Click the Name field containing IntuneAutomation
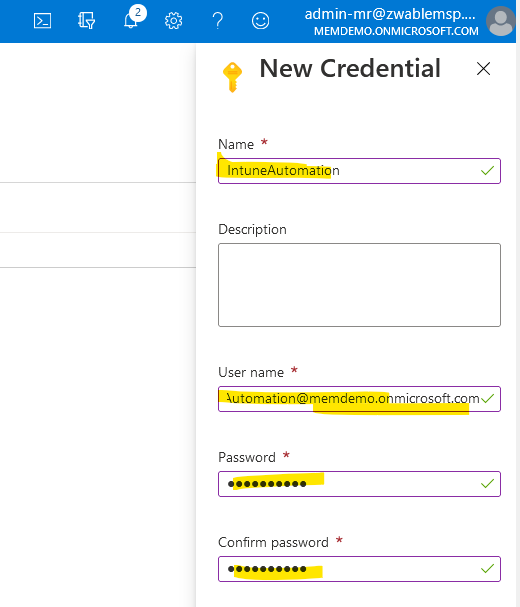The image size is (520, 607). pyautogui.click(x=359, y=171)
